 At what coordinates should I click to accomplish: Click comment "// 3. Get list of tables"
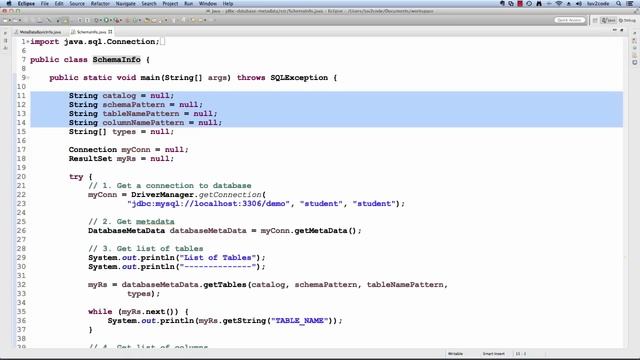click(x=145, y=249)
